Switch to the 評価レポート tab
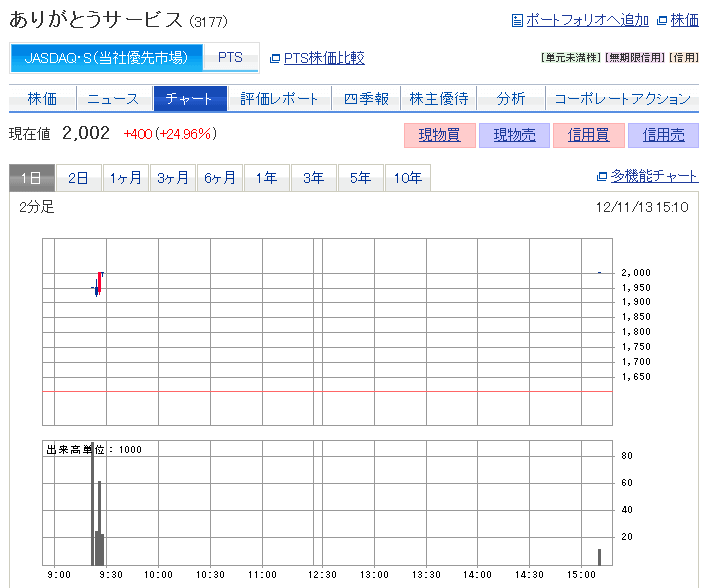Viewport: 708px width, 588px height. pyautogui.click(x=279, y=99)
